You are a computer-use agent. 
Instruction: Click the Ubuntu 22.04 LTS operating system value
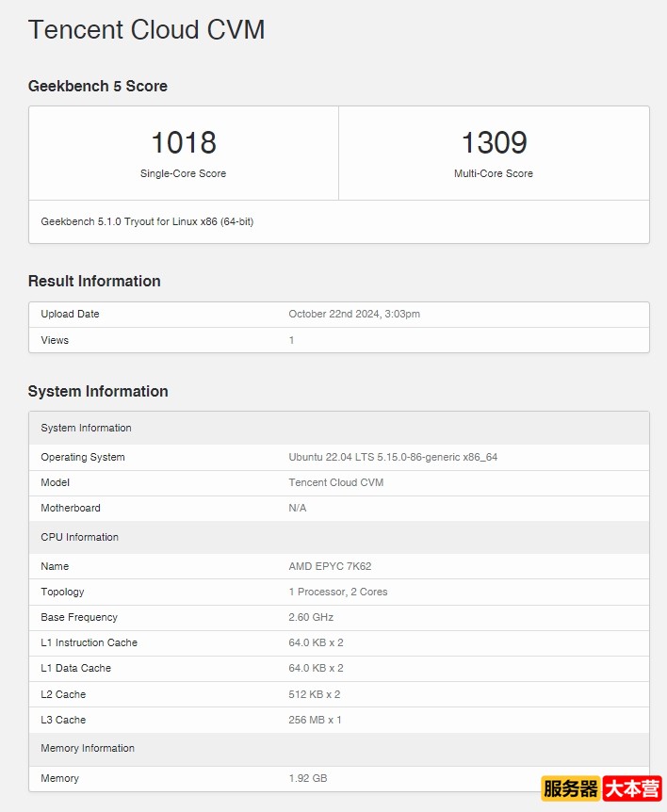[393, 457]
